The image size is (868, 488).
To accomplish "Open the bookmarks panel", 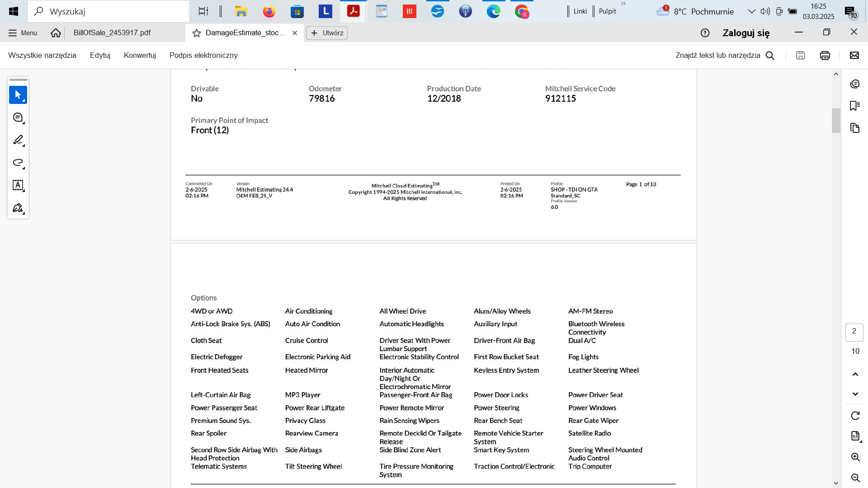I will click(x=854, y=106).
